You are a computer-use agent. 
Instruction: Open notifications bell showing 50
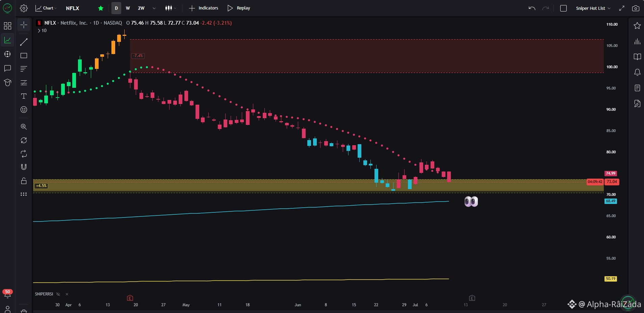pos(7,294)
